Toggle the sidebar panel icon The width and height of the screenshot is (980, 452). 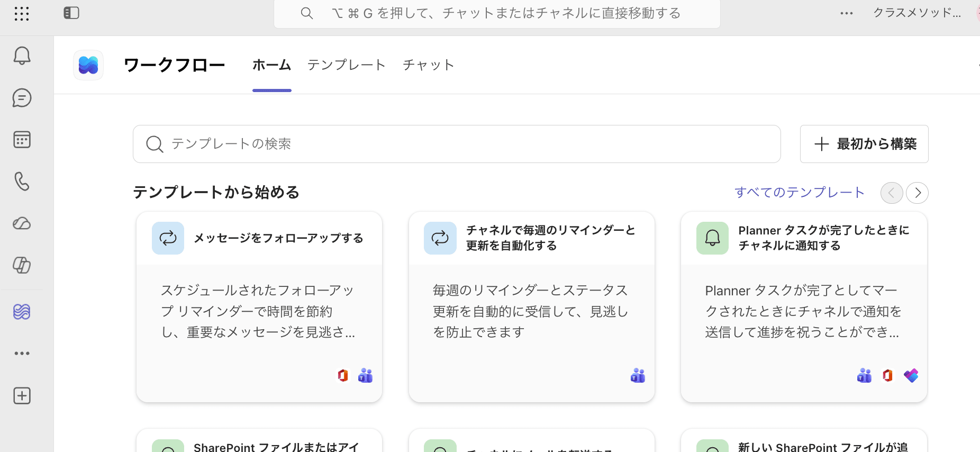[71, 13]
